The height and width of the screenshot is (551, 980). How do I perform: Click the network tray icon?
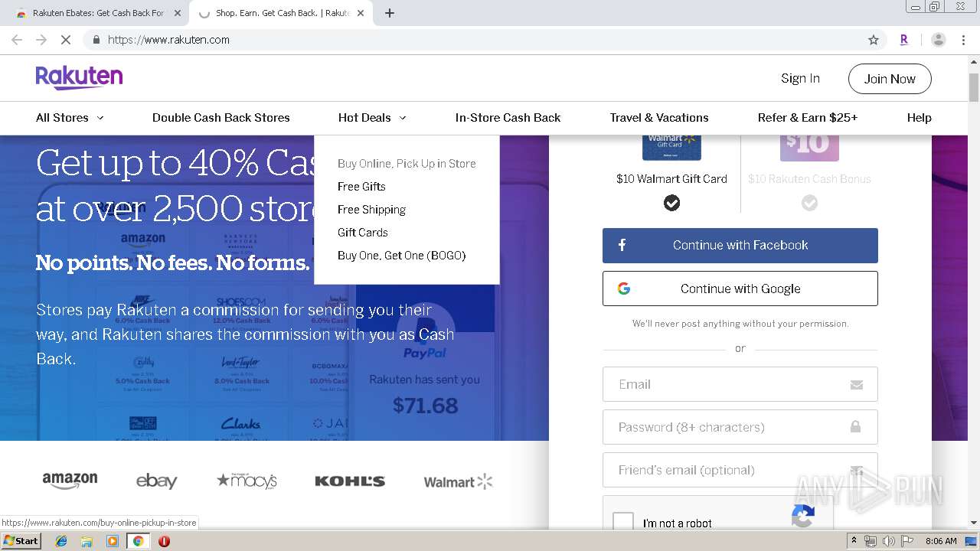[871, 541]
